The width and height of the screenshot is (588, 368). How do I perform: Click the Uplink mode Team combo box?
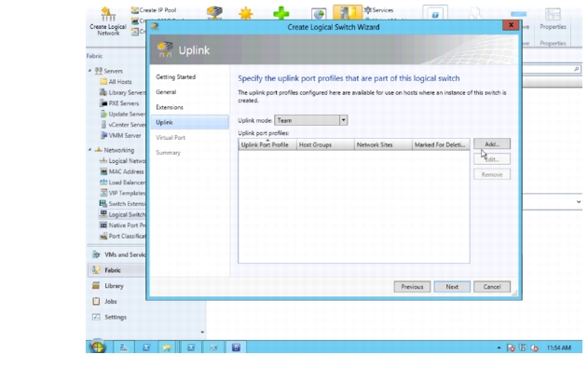click(x=311, y=120)
